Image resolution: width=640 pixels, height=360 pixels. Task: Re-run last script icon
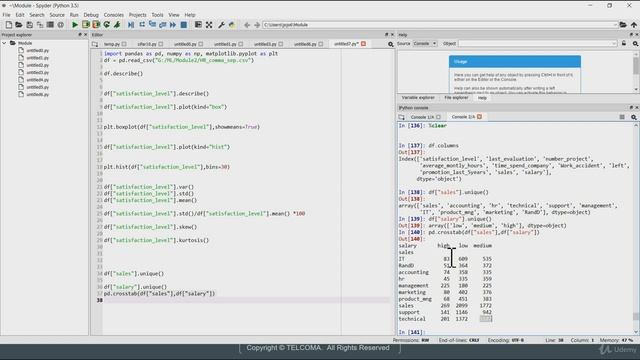pyautogui.click(x=107, y=25)
